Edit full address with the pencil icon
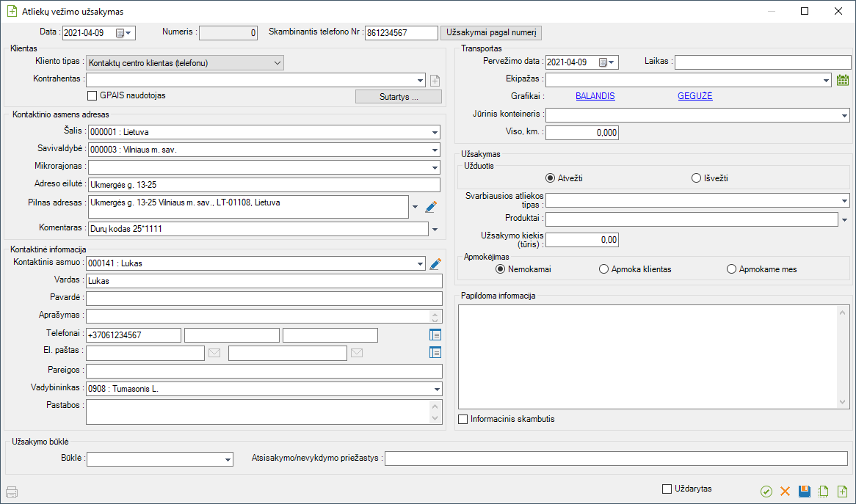The height and width of the screenshot is (504, 856). point(431,207)
